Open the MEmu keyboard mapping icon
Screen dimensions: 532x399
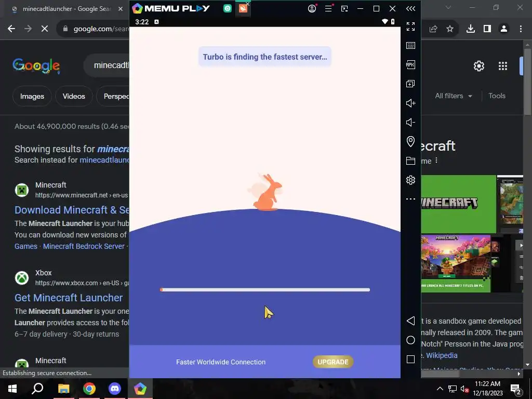pos(410,46)
